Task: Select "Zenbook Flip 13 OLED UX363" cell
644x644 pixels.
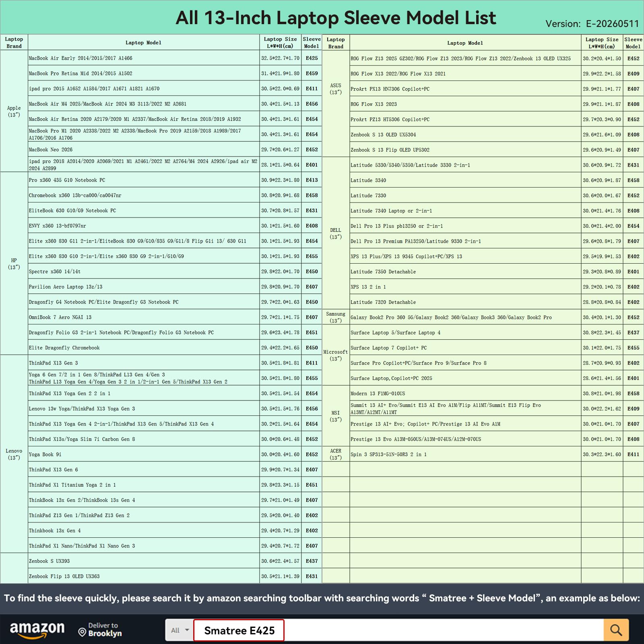Action: [144, 576]
